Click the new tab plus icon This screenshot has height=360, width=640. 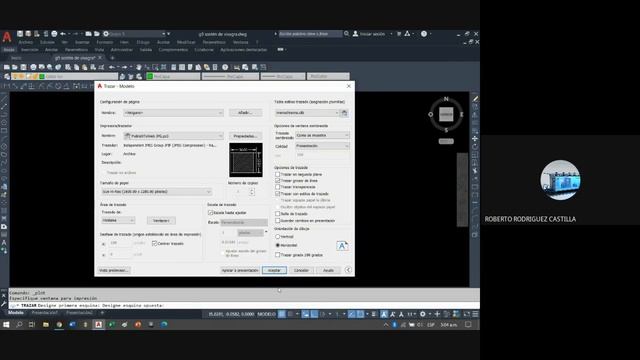(112, 58)
